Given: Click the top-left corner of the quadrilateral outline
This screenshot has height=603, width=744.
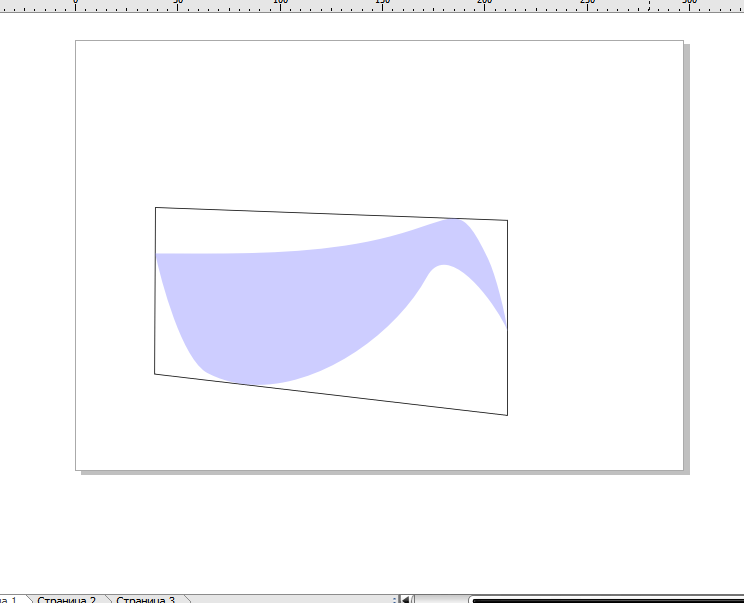Looking at the screenshot, I should (x=155, y=208).
